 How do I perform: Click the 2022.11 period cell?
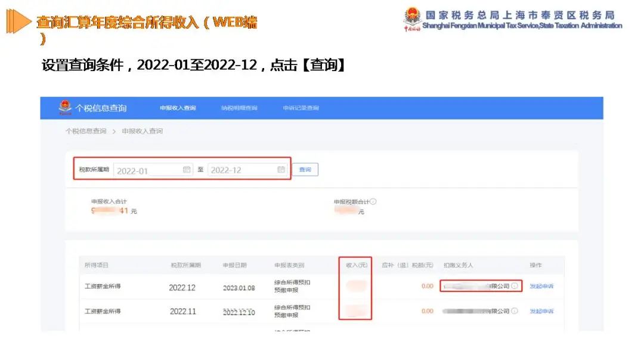183,312
